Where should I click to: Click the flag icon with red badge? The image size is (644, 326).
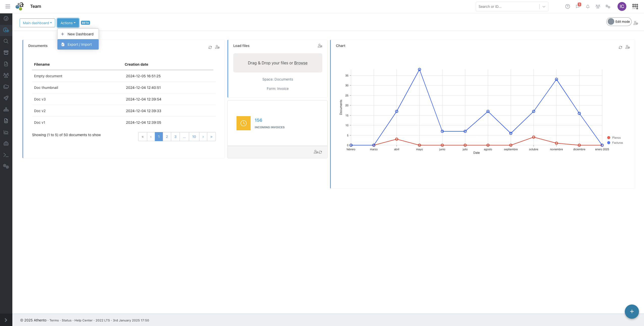click(577, 7)
